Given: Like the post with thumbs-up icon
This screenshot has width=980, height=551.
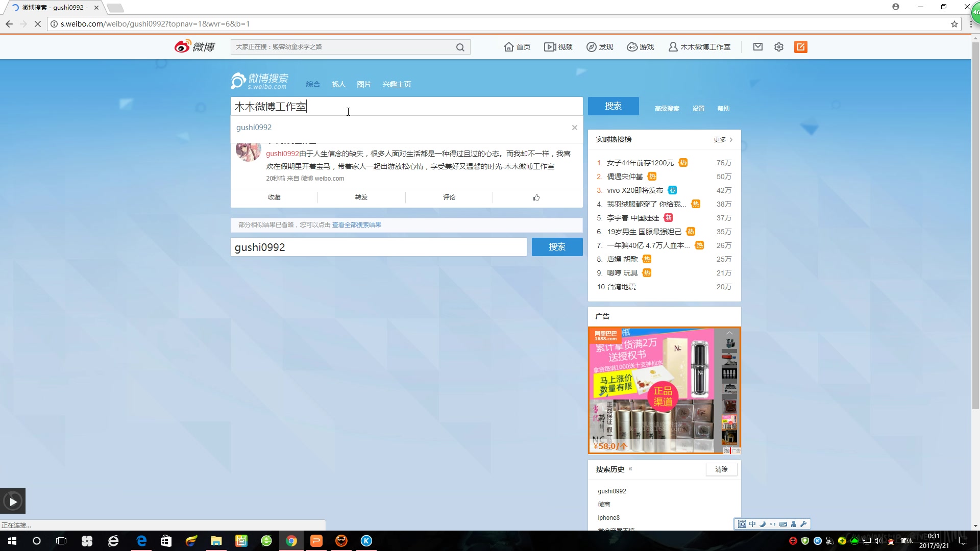Looking at the screenshot, I should 536,197.
